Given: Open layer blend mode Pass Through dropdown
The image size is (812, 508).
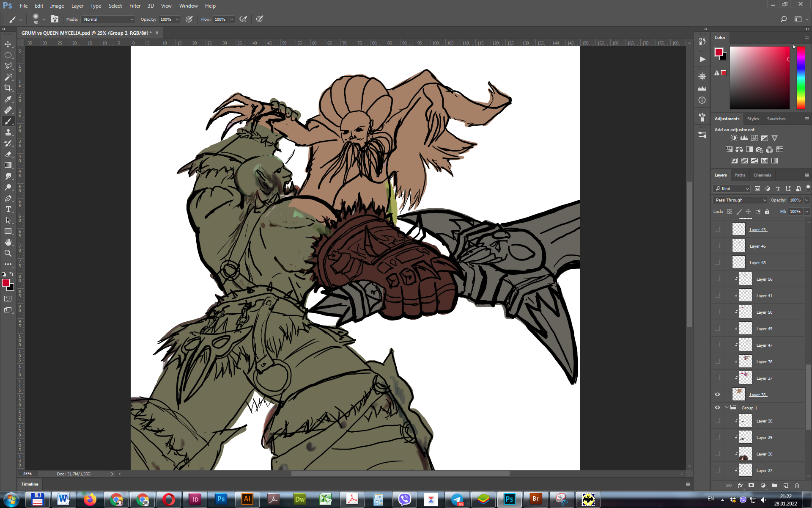Looking at the screenshot, I should point(740,200).
